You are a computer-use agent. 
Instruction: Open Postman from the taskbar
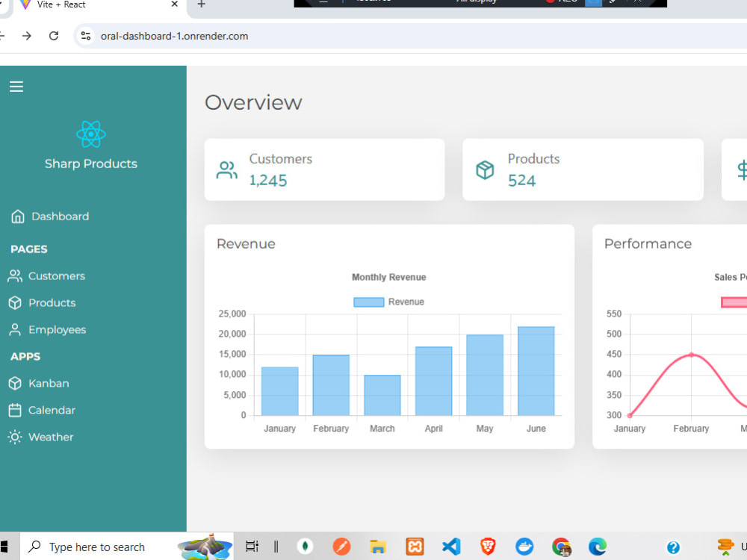tap(341, 547)
